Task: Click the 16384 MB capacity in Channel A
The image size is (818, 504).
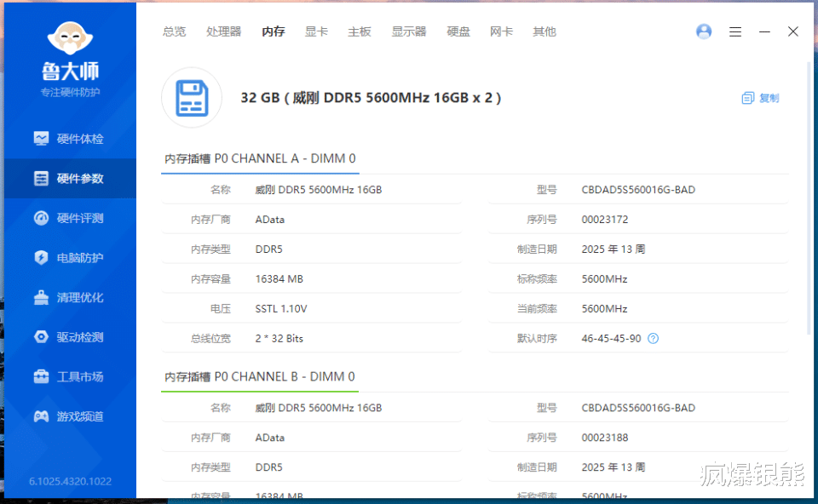Action: (279, 279)
